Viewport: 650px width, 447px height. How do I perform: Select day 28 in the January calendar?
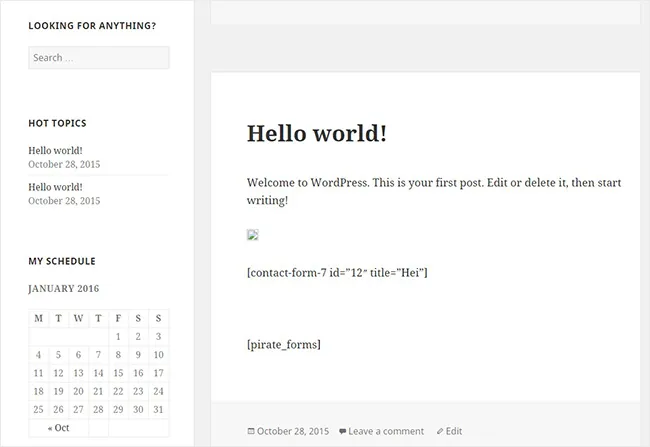98,409
